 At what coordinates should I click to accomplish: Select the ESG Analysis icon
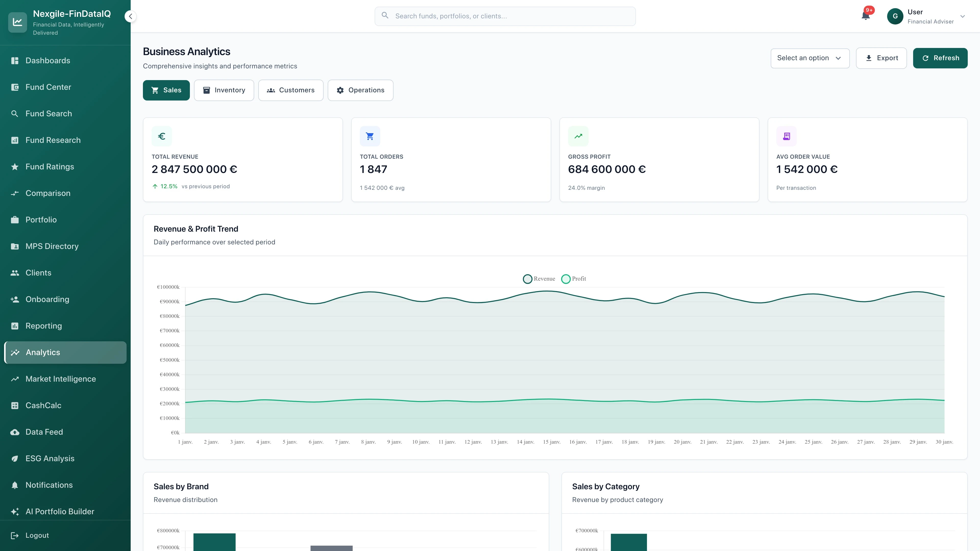click(15, 459)
